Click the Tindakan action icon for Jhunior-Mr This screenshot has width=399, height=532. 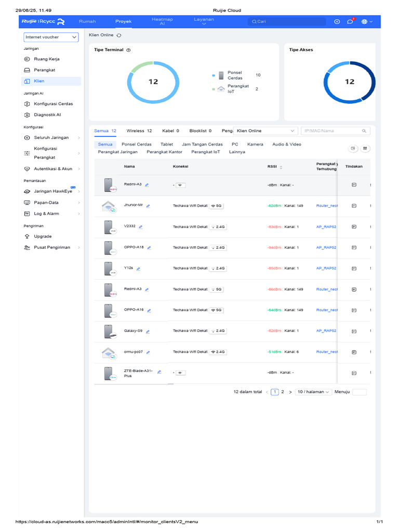(x=354, y=206)
